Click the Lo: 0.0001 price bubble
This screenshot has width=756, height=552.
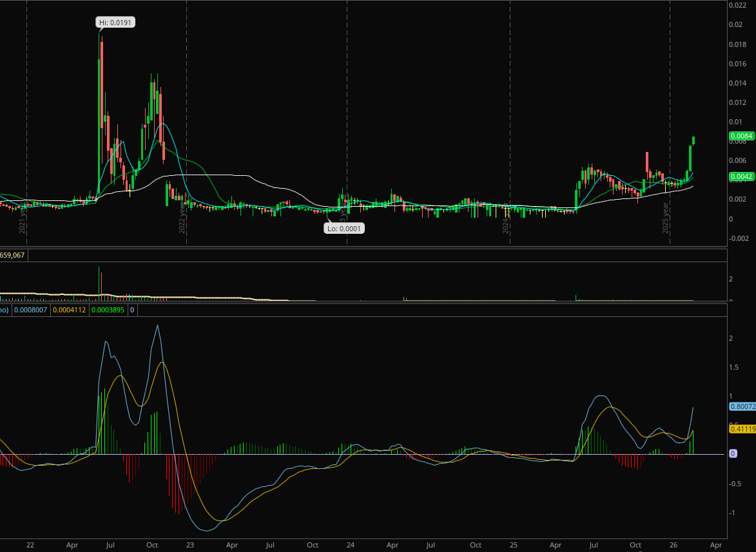coord(344,228)
